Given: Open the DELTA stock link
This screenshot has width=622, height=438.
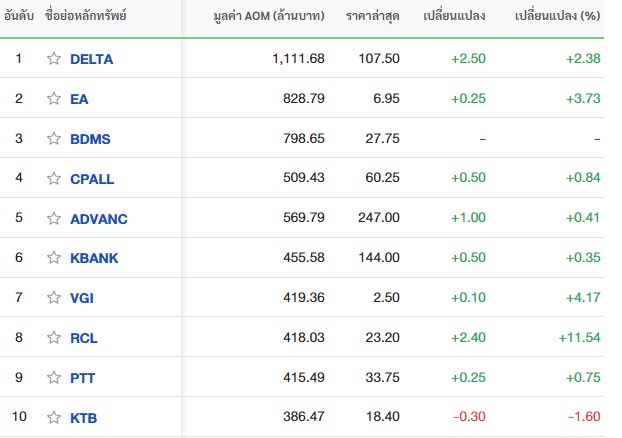Looking at the screenshot, I should tap(92, 59).
